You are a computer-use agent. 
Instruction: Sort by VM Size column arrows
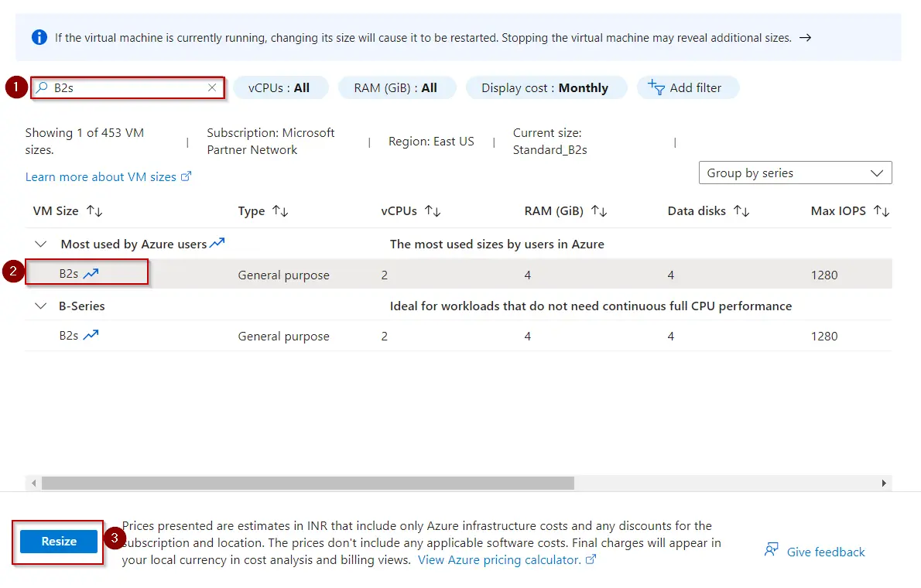tap(94, 211)
